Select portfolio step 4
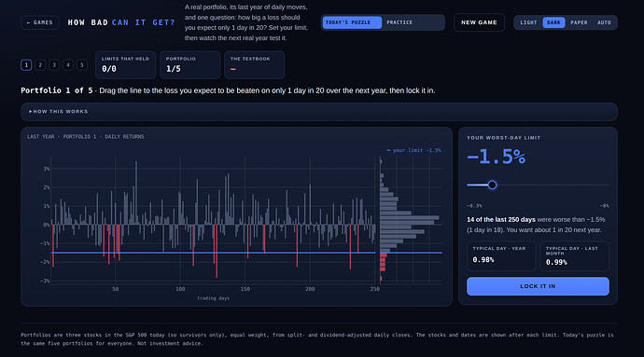 click(68, 65)
